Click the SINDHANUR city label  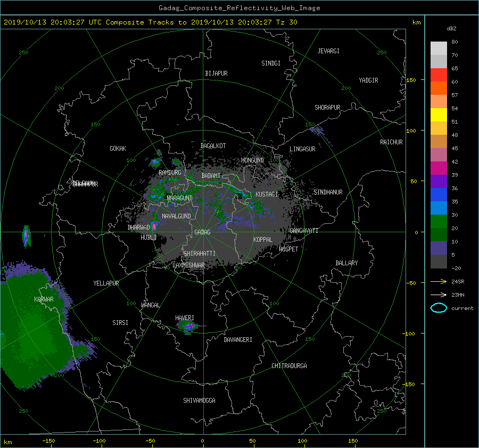(328, 192)
